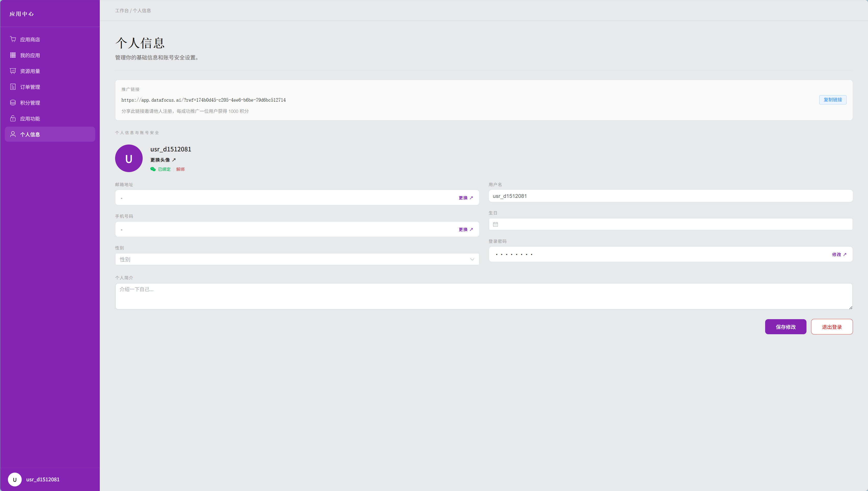
Task: Click 工作台 in the breadcrumb
Action: tap(122, 10)
